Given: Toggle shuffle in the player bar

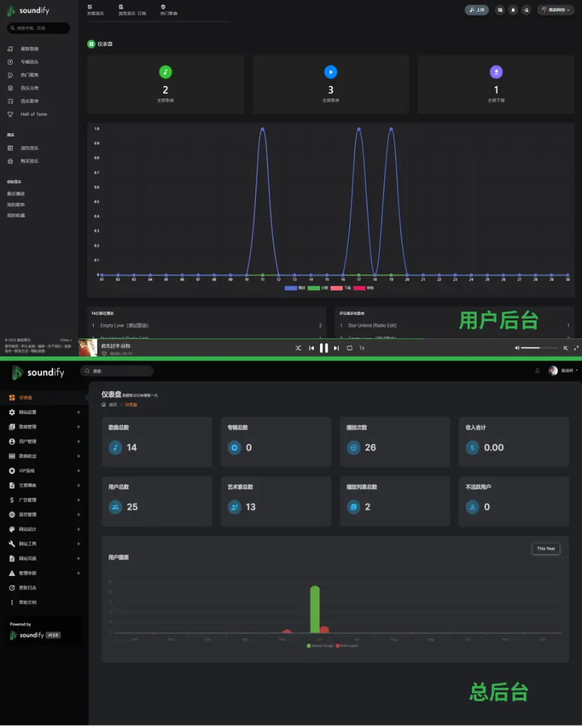Looking at the screenshot, I should click(298, 348).
